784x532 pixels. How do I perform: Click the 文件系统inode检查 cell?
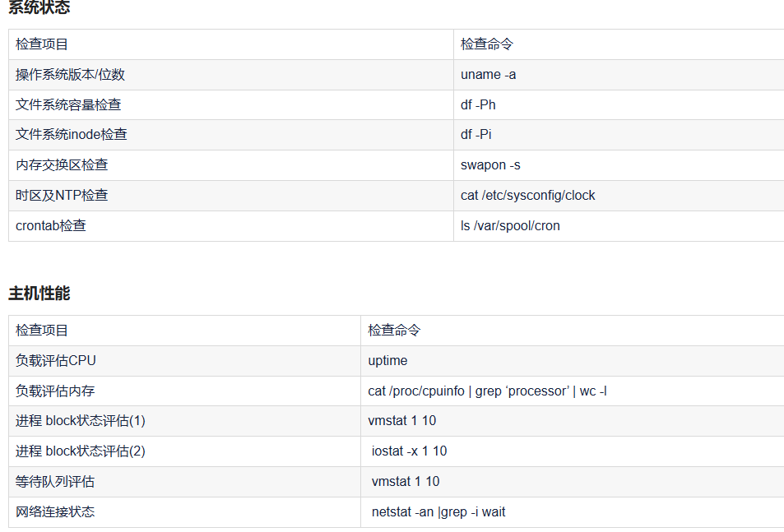72,135
